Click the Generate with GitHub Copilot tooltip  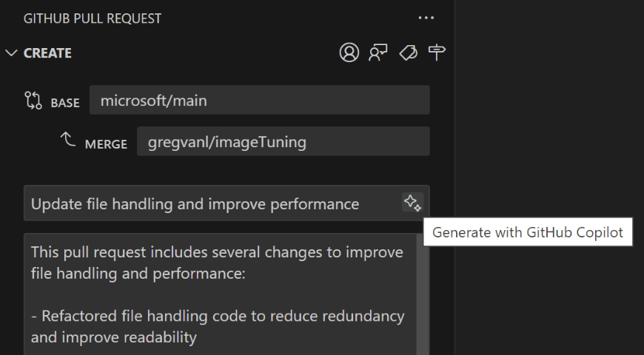pyautogui.click(x=528, y=232)
